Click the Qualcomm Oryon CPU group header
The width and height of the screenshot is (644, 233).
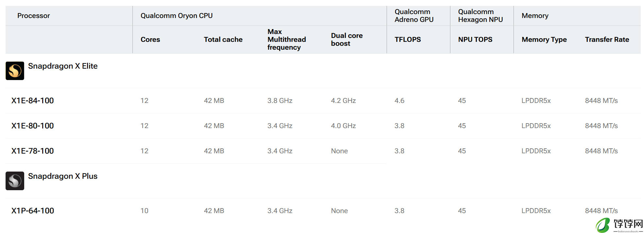pyautogui.click(x=177, y=16)
